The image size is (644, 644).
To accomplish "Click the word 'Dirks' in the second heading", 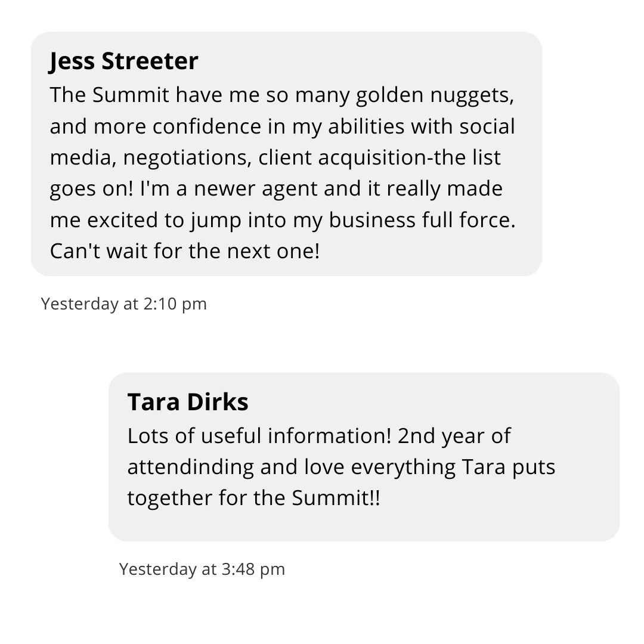I will pyautogui.click(x=218, y=402).
